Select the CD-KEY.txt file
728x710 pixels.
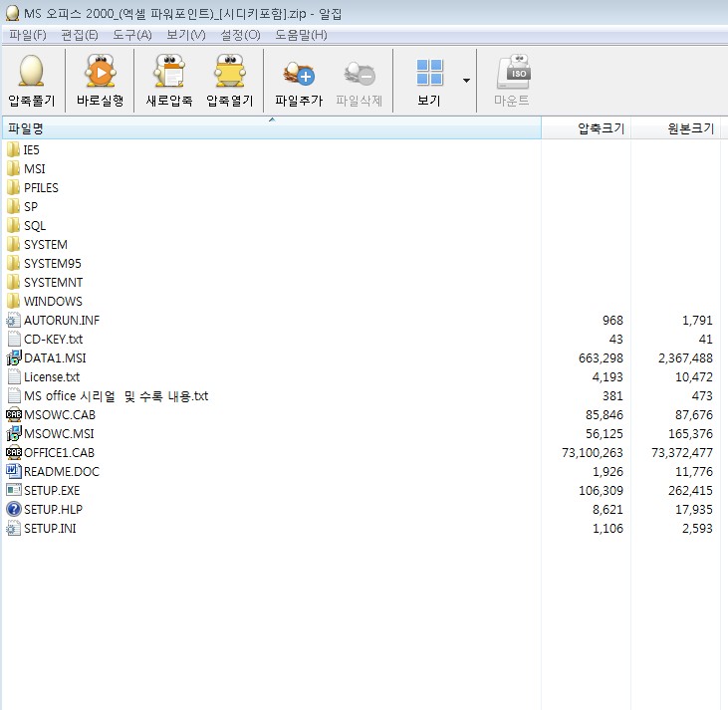coord(53,339)
